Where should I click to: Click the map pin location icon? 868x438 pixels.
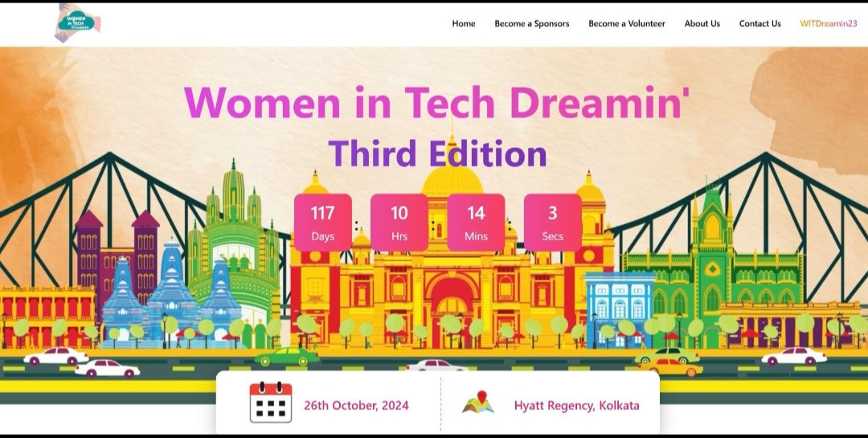(478, 403)
